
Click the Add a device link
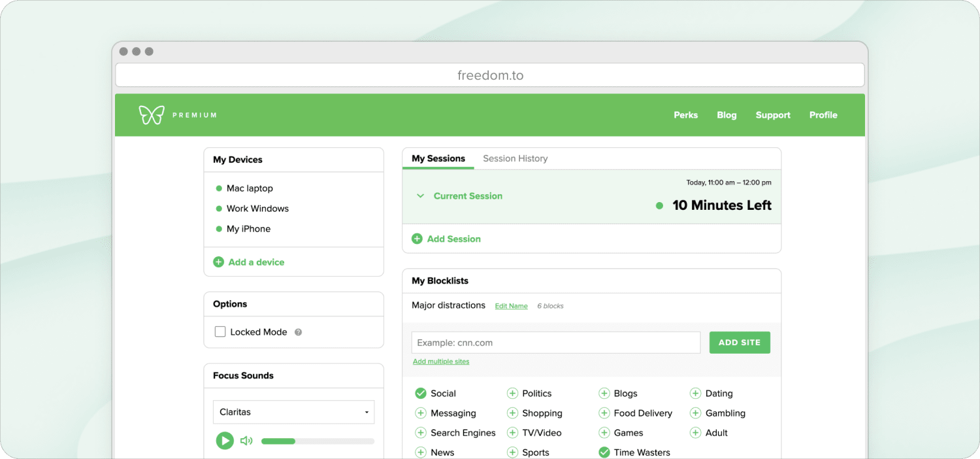(256, 262)
